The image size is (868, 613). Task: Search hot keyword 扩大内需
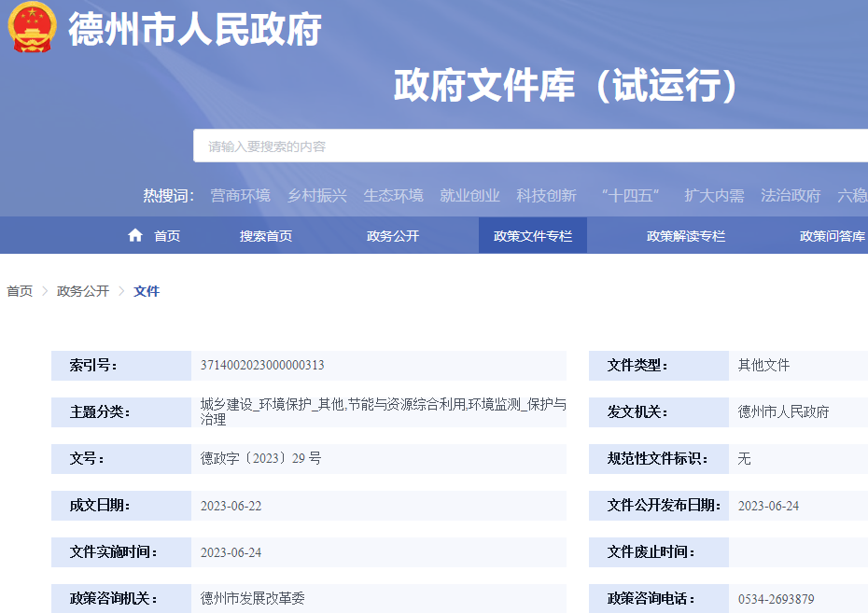click(714, 195)
